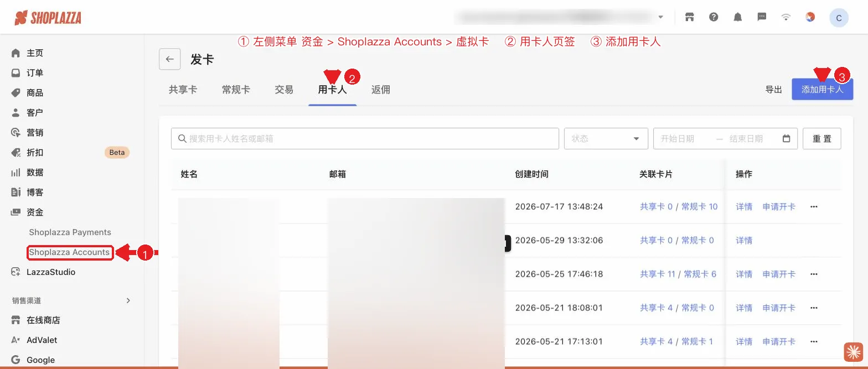Click 共享卡 0 in the 2026-07-17 row
868x369 pixels.
click(656, 207)
